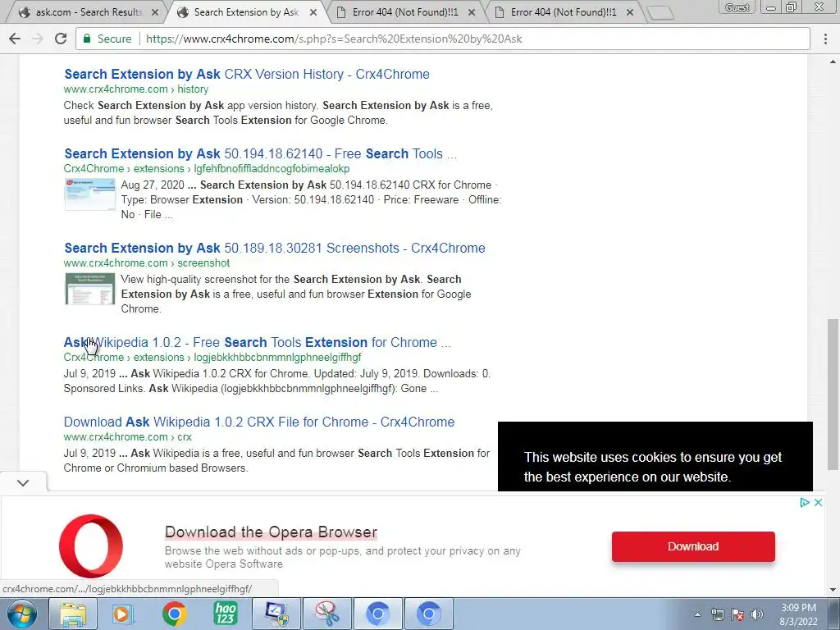Image resolution: width=840 pixels, height=630 pixels.
Task: Open a new tab
Action: click(660, 13)
